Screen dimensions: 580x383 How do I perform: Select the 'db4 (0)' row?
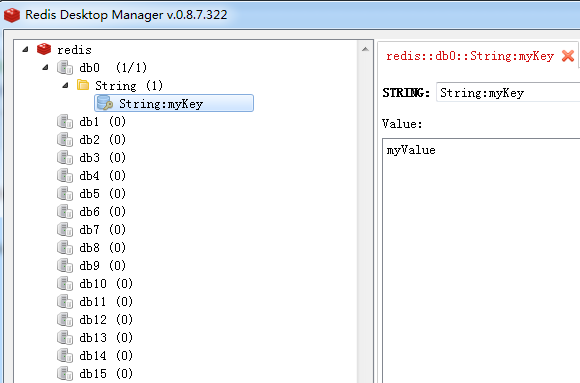(102, 176)
